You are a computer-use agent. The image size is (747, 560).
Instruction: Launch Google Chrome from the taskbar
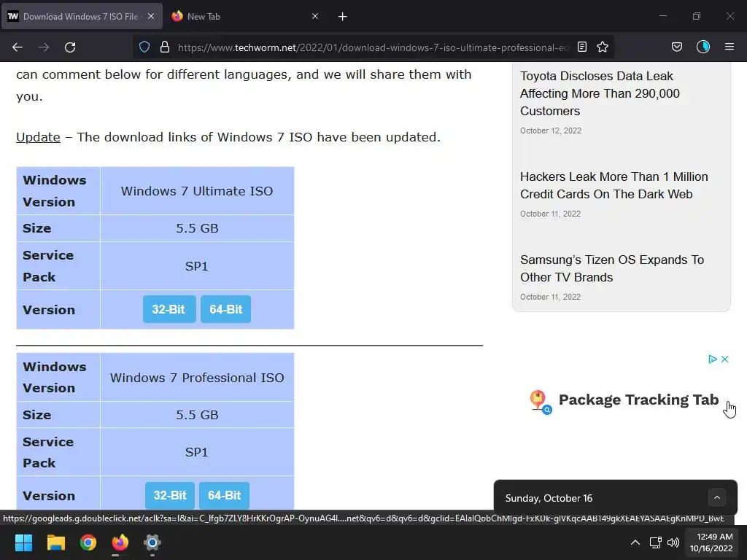[x=88, y=542]
